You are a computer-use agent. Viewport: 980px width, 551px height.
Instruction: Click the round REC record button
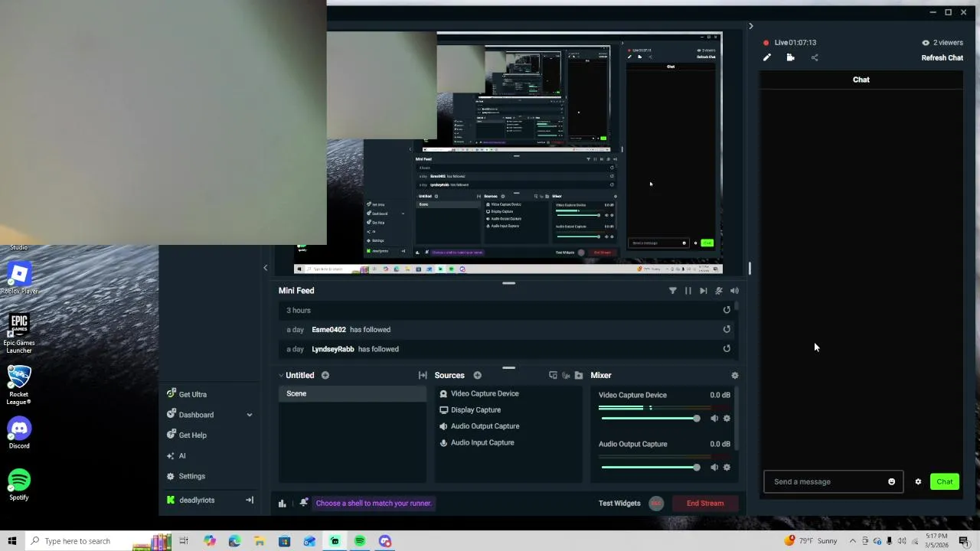pyautogui.click(x=655, y=503)
